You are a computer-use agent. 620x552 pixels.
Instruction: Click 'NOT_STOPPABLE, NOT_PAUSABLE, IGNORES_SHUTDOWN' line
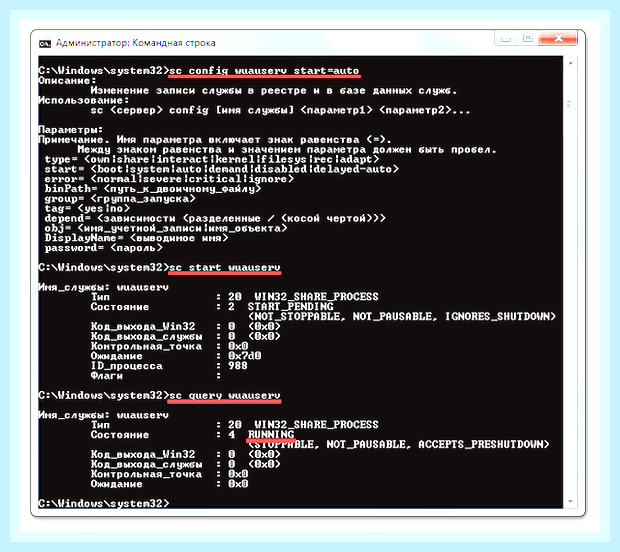coord(402,317)
